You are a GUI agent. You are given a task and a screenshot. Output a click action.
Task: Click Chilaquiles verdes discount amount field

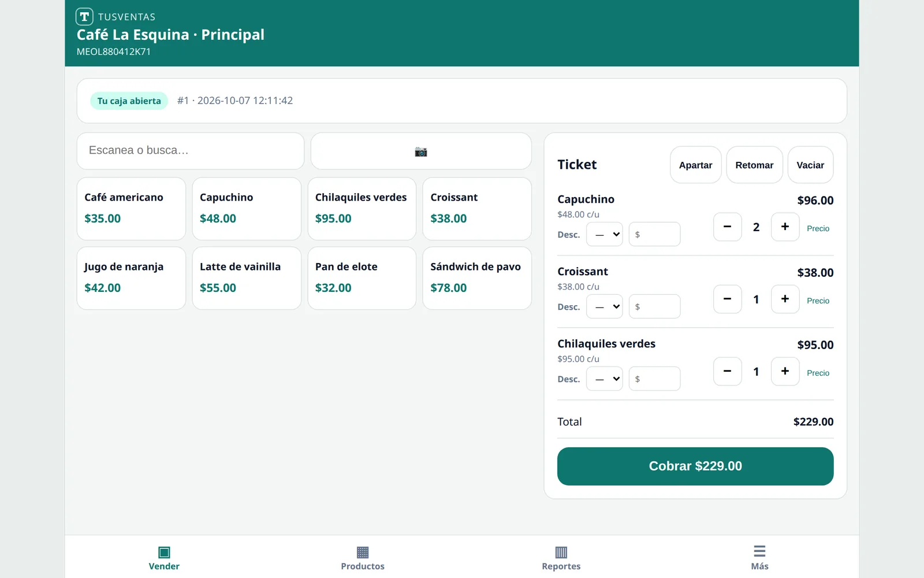pos(654,379)
